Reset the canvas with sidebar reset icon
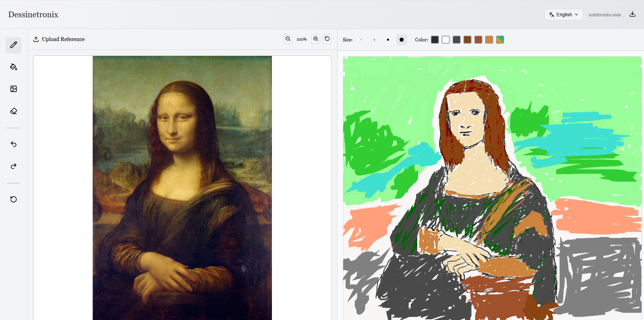Image resolution: width=644 pixels, height=320 pixels. click(14, 199)
